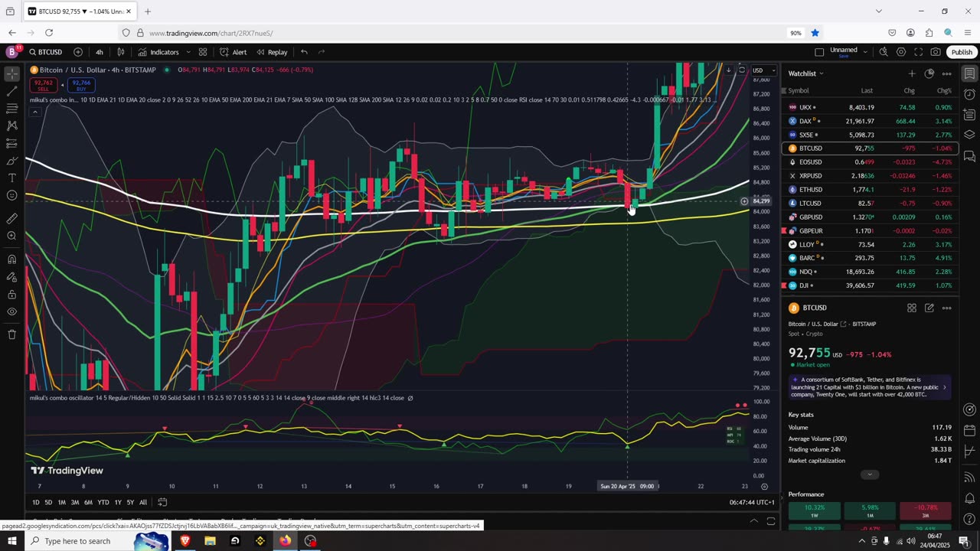The width and height of the screenshot is (980, 551).
Task: Select the All time range
Action: tap(143, 502)
